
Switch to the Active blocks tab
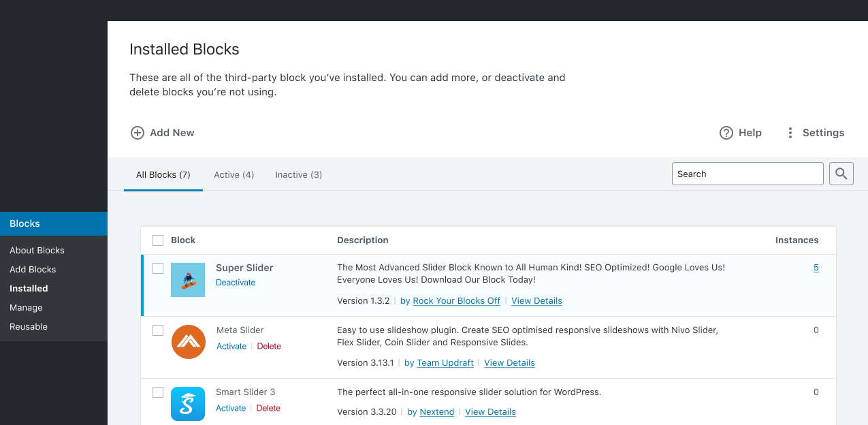click(234, 174)
